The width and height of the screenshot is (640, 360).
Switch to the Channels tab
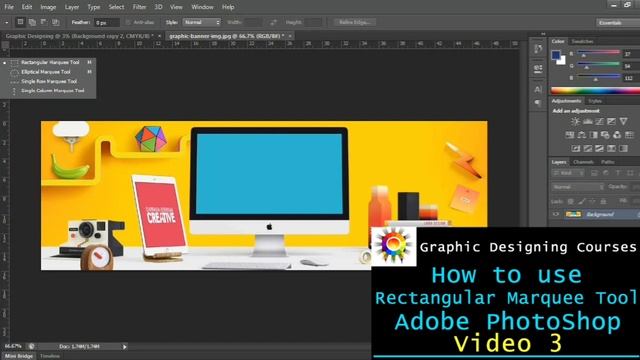(583, 162)
